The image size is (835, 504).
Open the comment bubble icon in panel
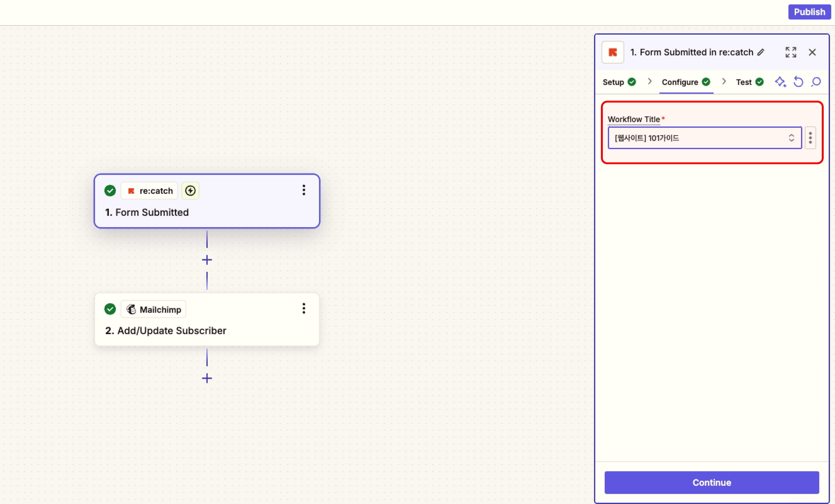(x=816, y=82)
